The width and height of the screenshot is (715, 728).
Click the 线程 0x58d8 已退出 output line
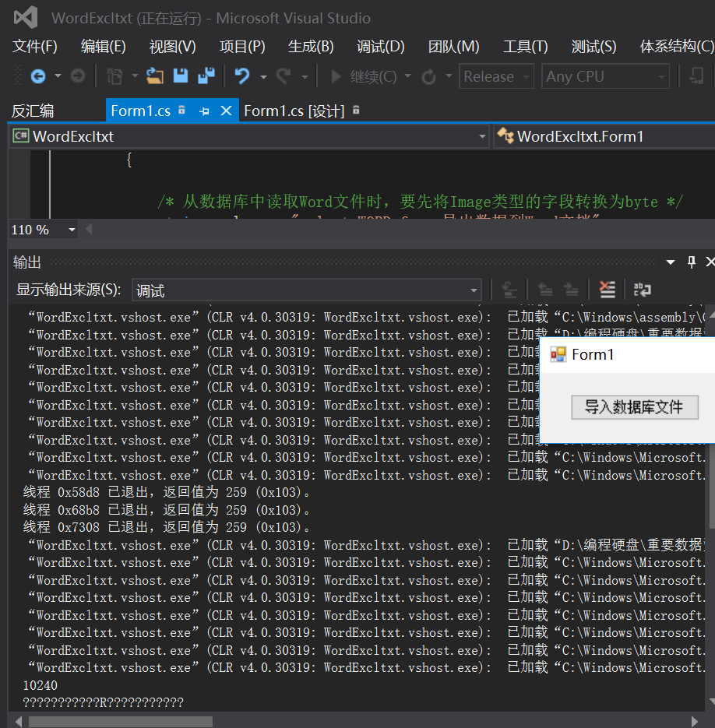tap(167, 492)
